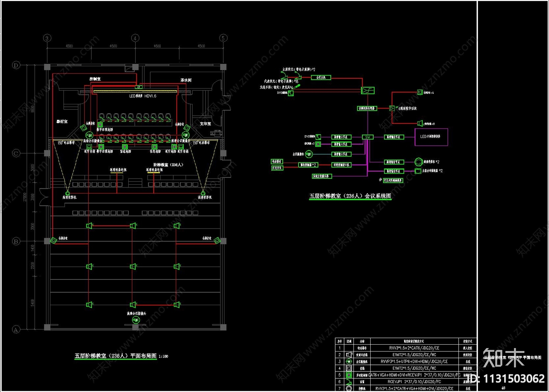Select the 器材室 room label
The width and height of the screenshot is (549, 392).
point(62,122)
